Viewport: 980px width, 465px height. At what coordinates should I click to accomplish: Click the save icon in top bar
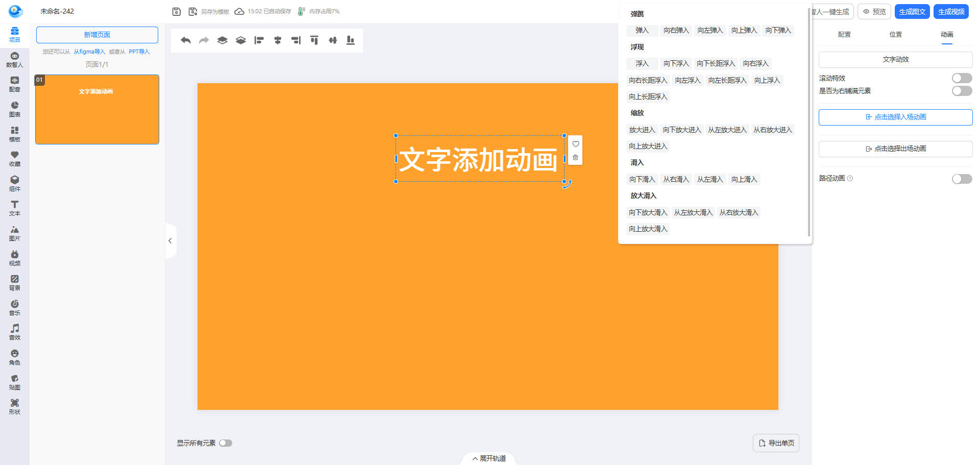click(176, 11)
